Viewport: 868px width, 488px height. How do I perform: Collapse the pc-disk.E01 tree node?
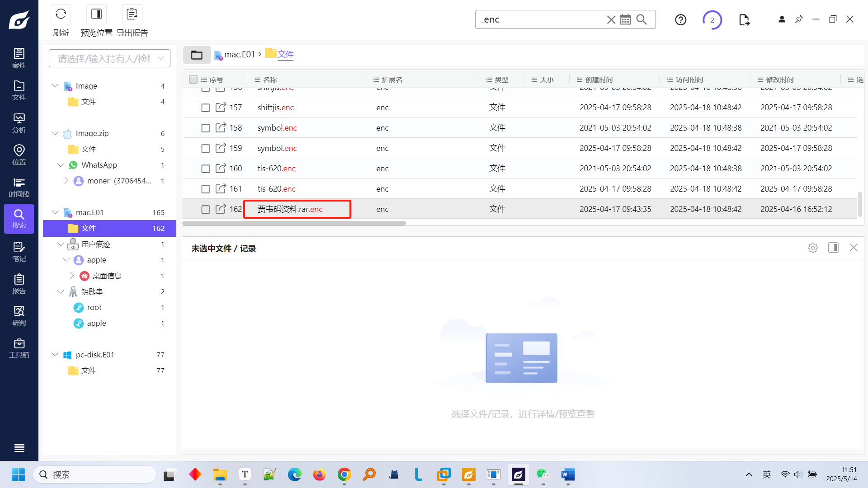[x=55, y=355]
